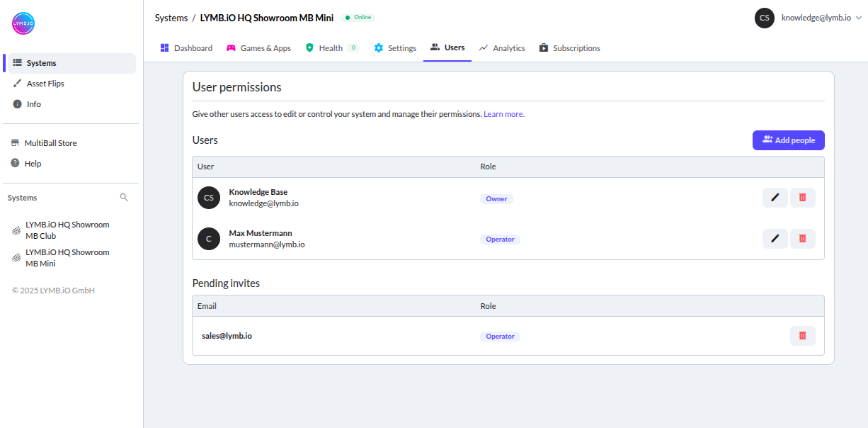Open the Learn more link
This screenshot has width=868, height=428.
point(503,113)
